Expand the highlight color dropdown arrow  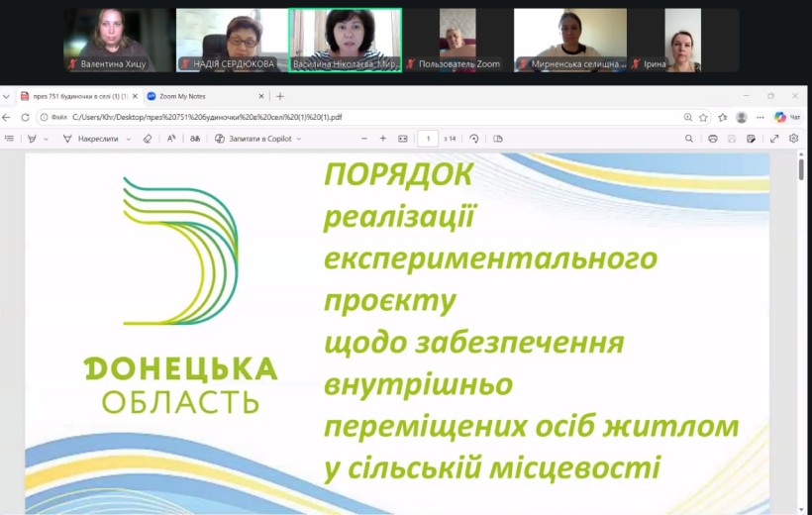coord(47,139)
